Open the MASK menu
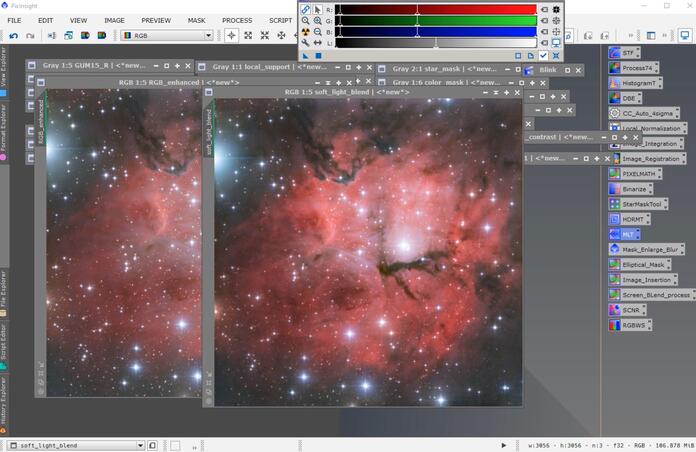Viewport: 696px width, 452px height. click(x=196, y=20)
